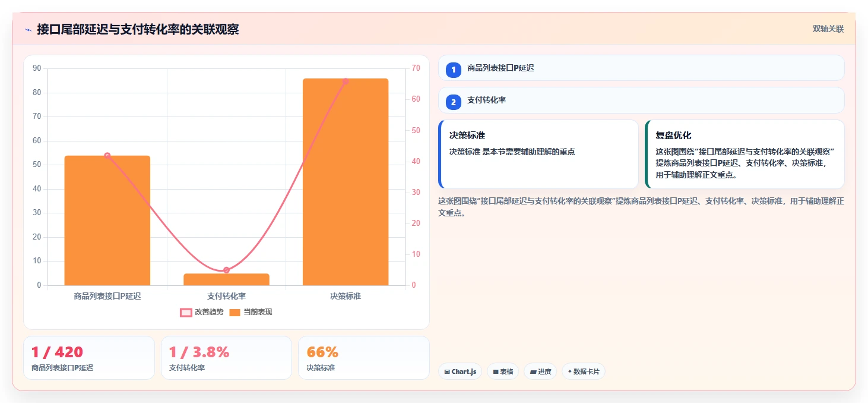Image resolution: width=868 pixels, height=403 pixels.
Task: Select the 商品列表接口P延迟 orange bar
Action: [x=107, y=221]
